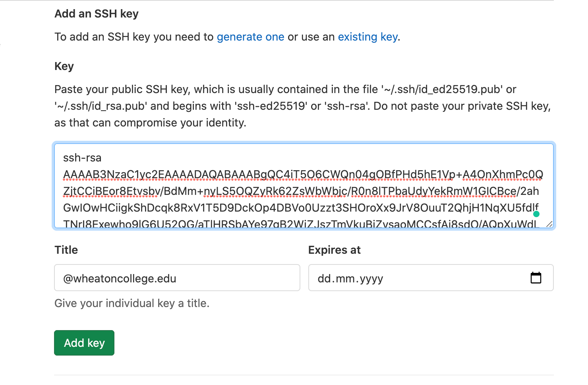This screenshot has height=385, width=588.
Task: Click the key textarea resize handle
Action: point(549,224)
